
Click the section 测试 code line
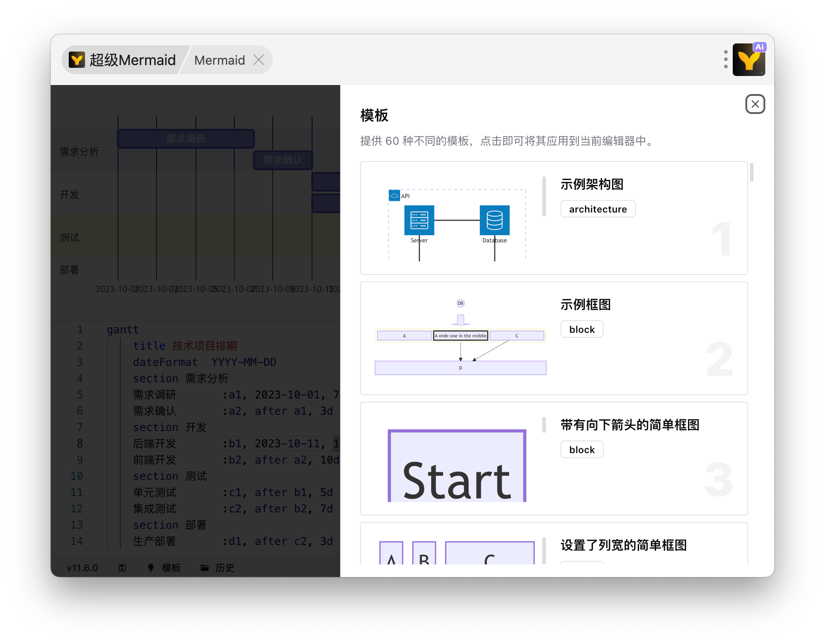[170, 476]
